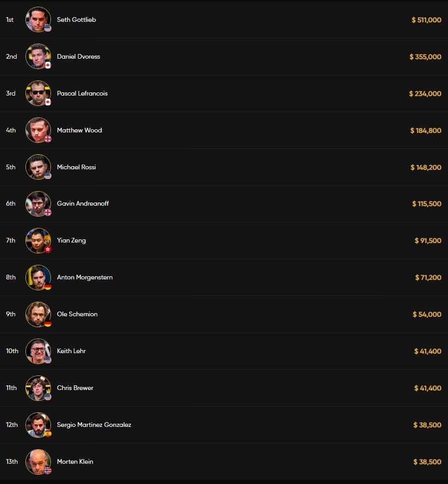Screen dimensions: 448x484
Task: Click the flag icon beside Yian Zeng
Action: click(x=48, y=250)
